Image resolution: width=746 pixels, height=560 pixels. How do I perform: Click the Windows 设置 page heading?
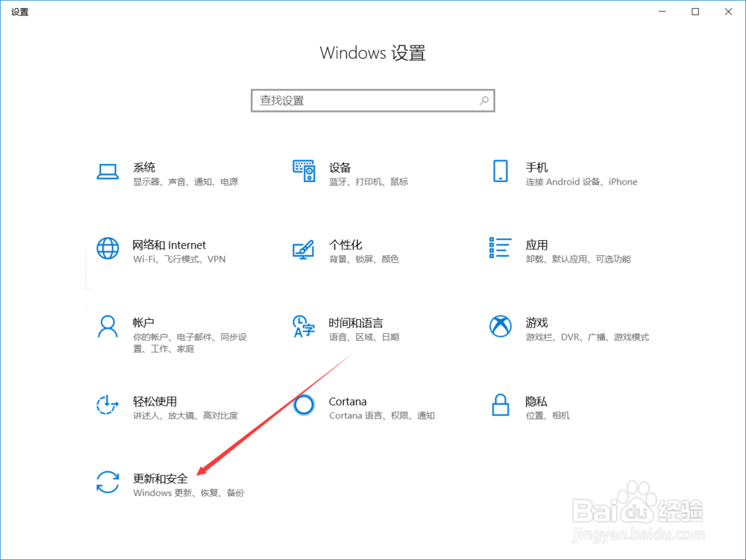pyautogui.click(x=372, y=53)
